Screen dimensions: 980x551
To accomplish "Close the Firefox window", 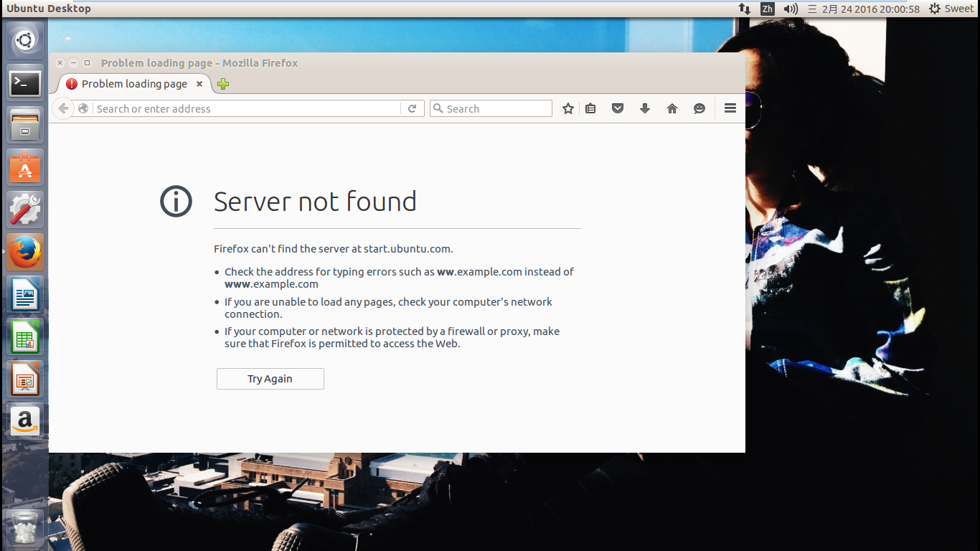I will point(60,63).
